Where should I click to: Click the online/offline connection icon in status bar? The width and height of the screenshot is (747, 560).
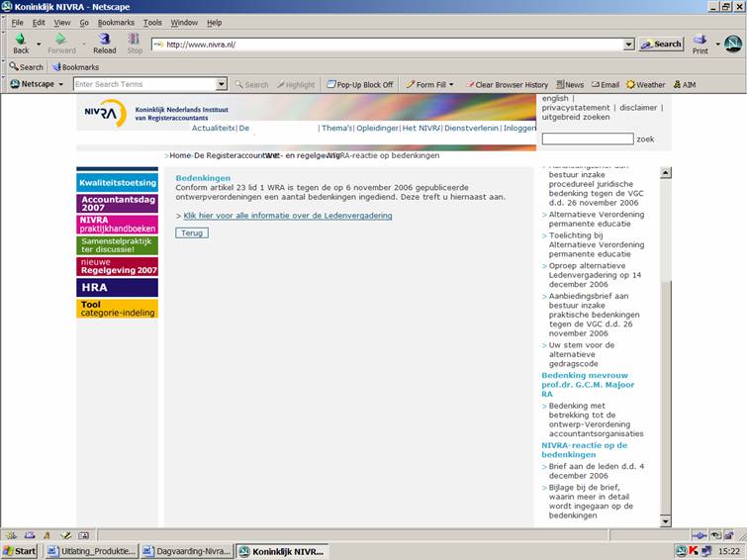699,535
